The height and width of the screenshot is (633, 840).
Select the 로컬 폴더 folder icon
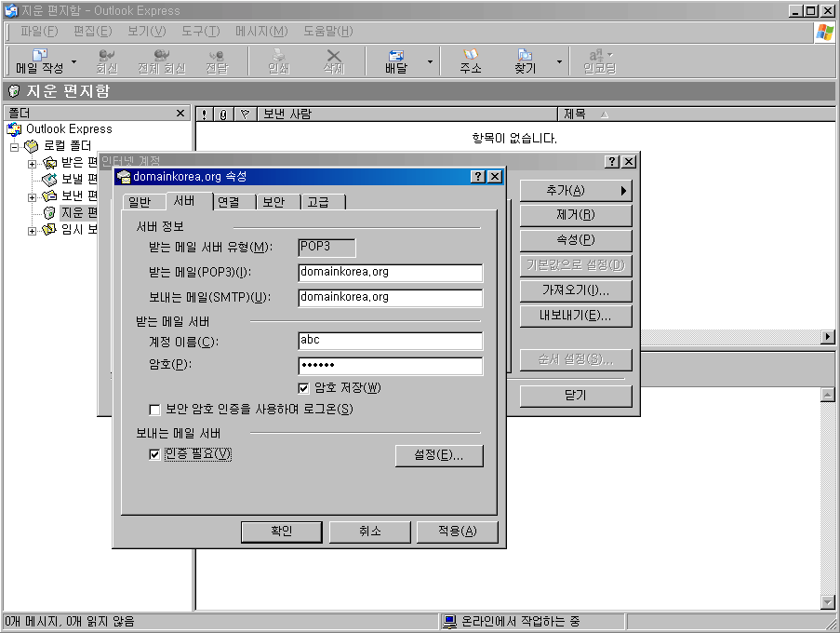[32, 146]
